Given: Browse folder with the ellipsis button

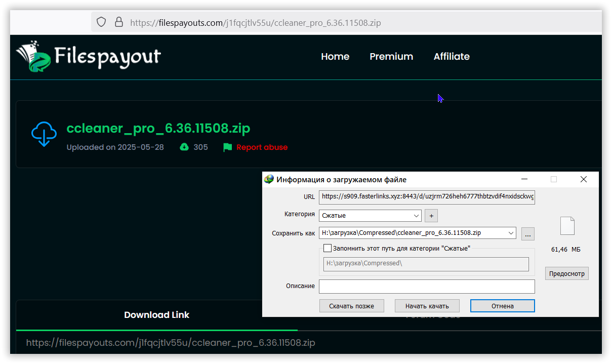Looking at the screenshot, I should pyautogui.click(x=527, y=234).
